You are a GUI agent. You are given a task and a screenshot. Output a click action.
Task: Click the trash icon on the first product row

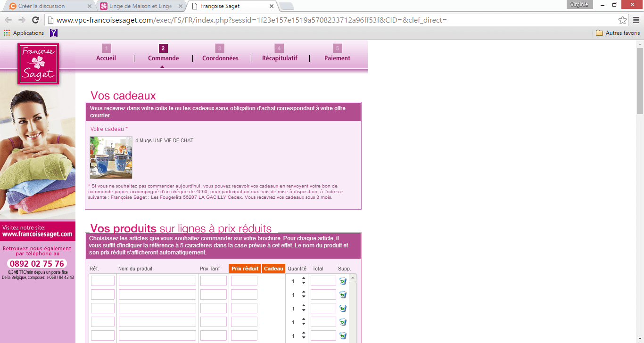tap(343, 281)
